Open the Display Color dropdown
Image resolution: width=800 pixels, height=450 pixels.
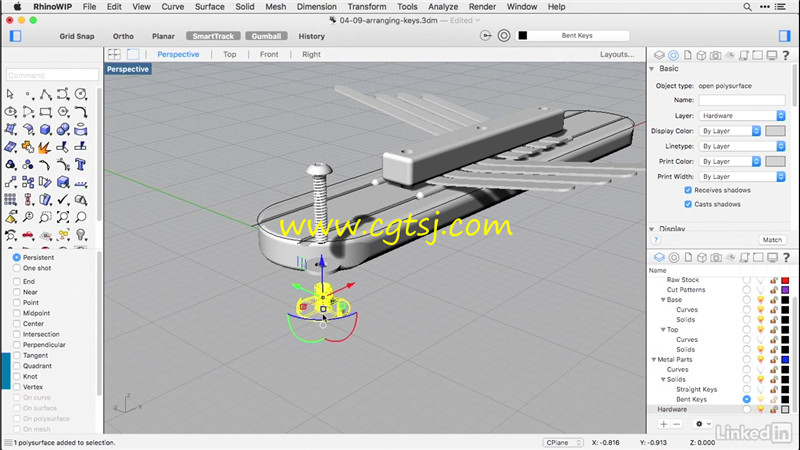730,131
